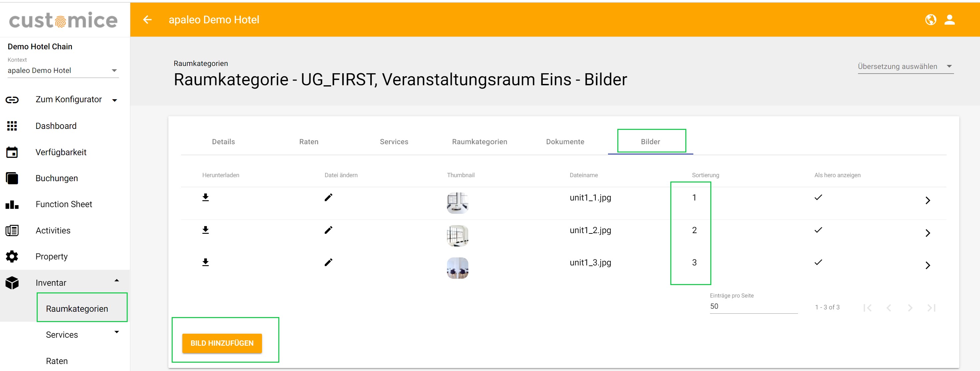This screenshot has height=371, width=980.
Task: Go to previous page of pagination
Action: pos(889,307)
